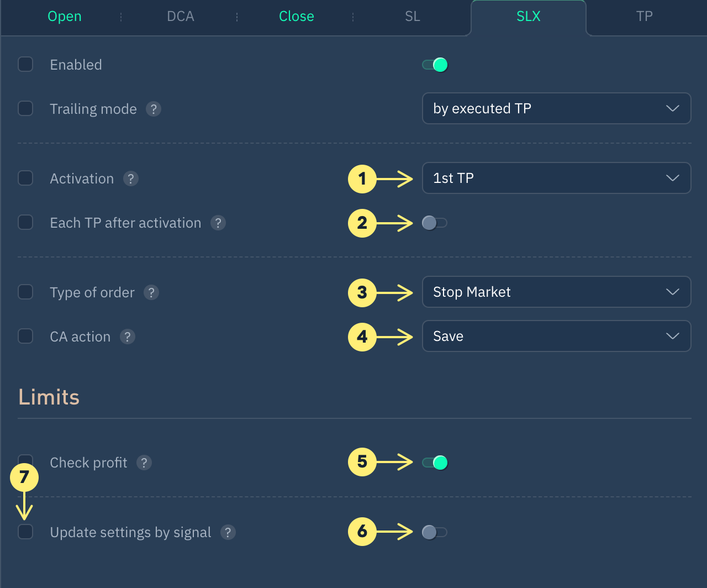The width and height of the screenshot is (707, 588).
Task: Expand the CA action dropdown set to Save
Action: click(556, 336)
